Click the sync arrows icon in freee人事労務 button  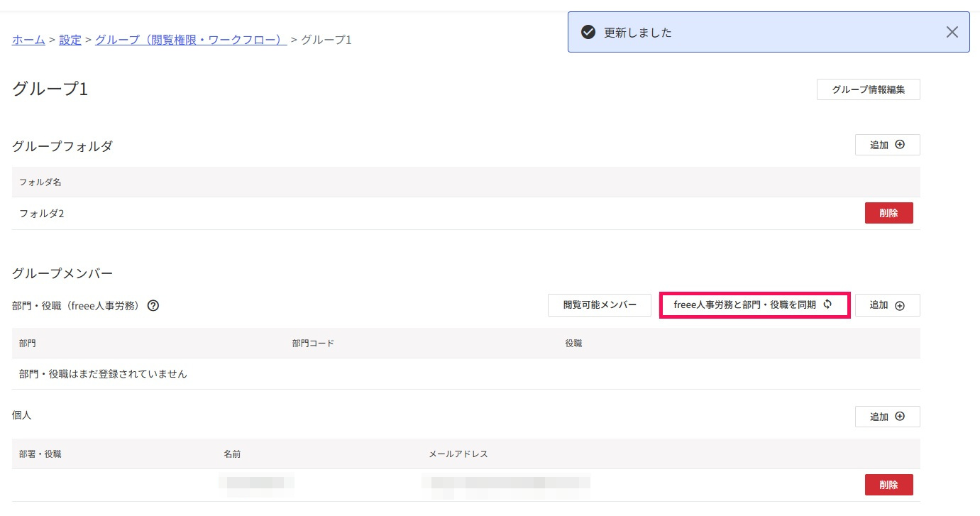tap(827, 304)
